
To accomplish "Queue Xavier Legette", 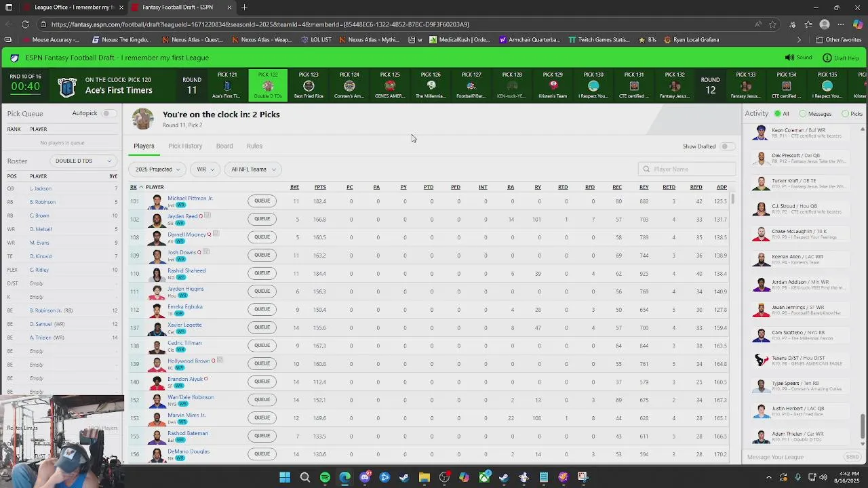I will point(262,327).
